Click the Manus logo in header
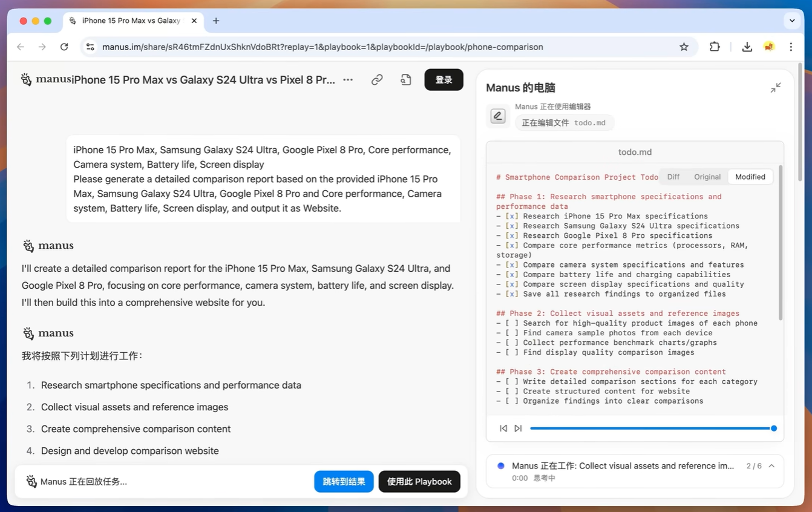Screen dimensions: 812x512 pyautogui.click(x=47, y=79)
